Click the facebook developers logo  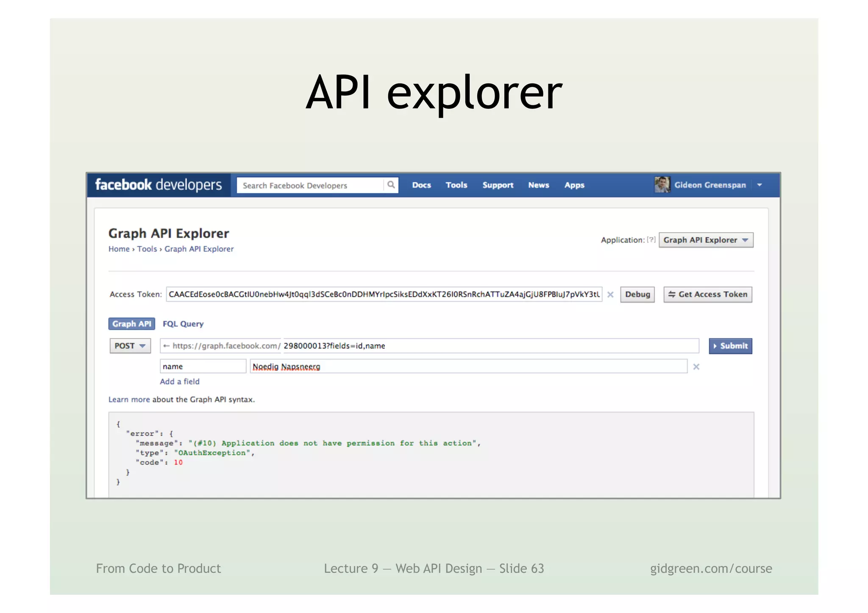click(159, 185)
